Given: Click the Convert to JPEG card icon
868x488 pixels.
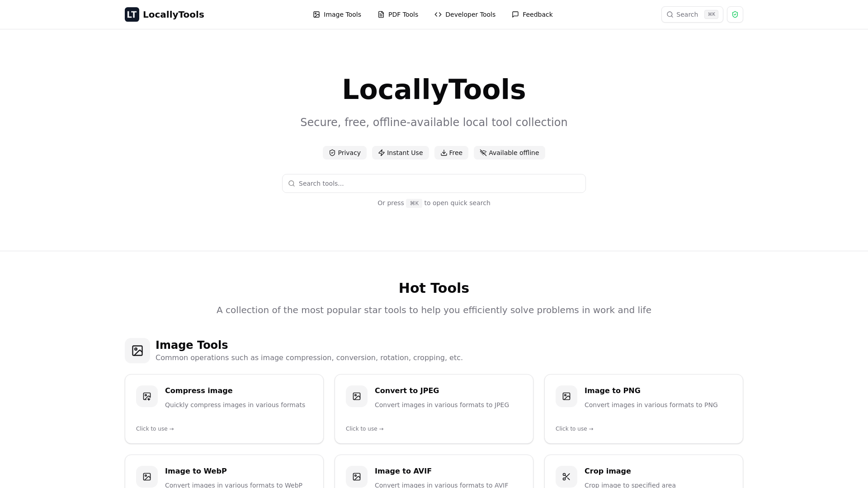Looking at the screenshot, I should point(357,396).
